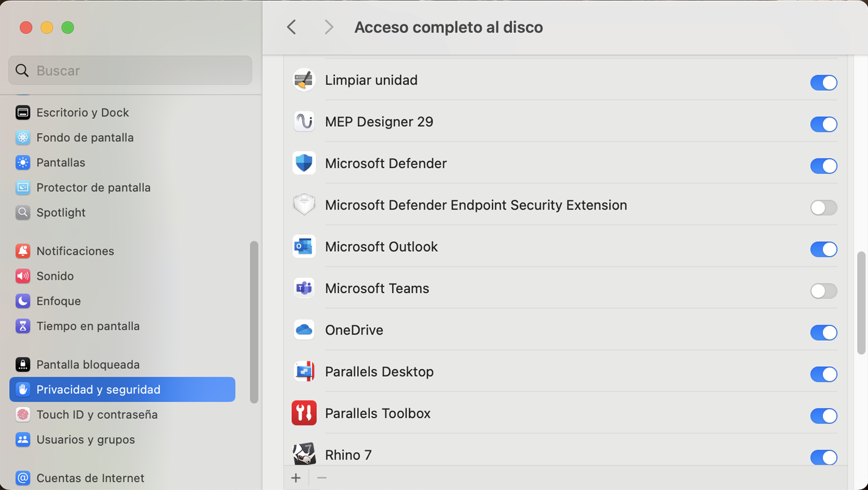This screenshot has height=490, width=868.
Task: Click the Parallels Desktop icon
Action: coord(304,371)
